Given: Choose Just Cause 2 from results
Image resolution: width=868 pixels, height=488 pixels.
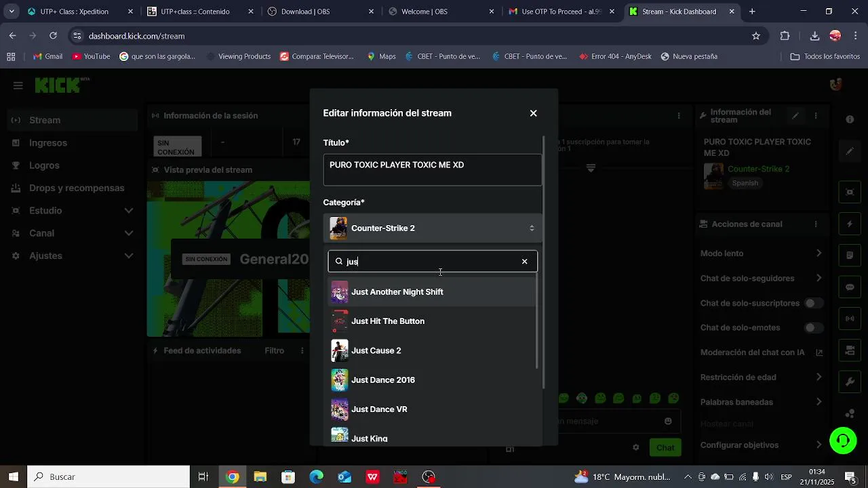Looking at the screenshot, I should [433, 350].
